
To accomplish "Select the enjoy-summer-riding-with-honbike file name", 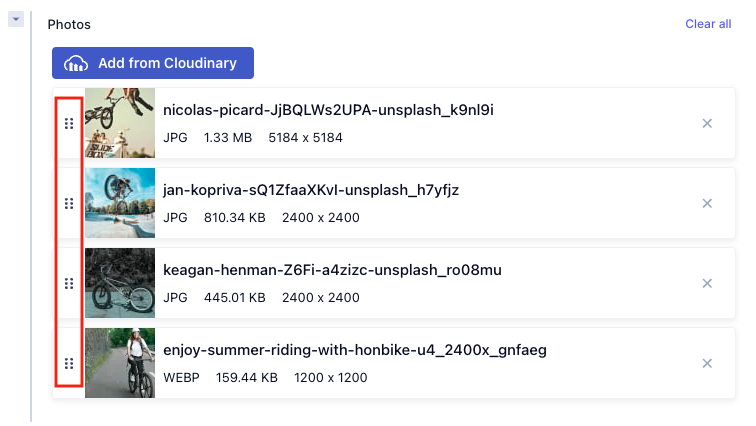I will 354,350.
